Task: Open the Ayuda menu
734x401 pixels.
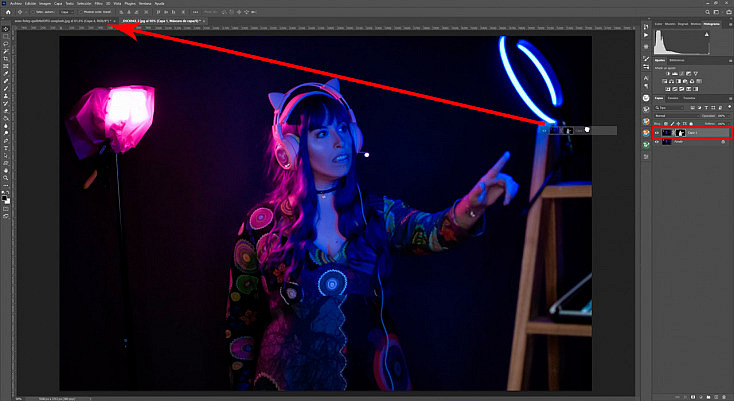Action: tap(160, 4)
